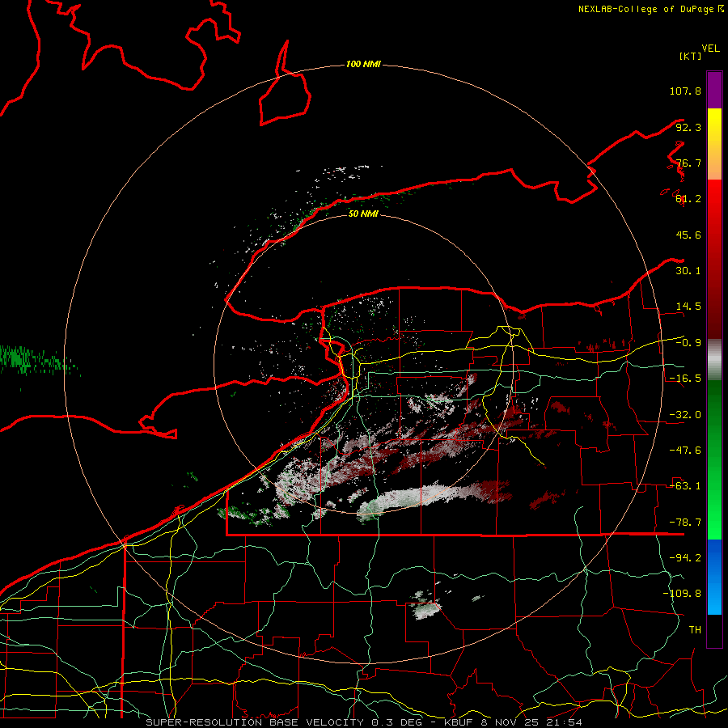Click the 76.7 velocity scale value
This screenshot has width=728, height=728.
coord(688,163)
